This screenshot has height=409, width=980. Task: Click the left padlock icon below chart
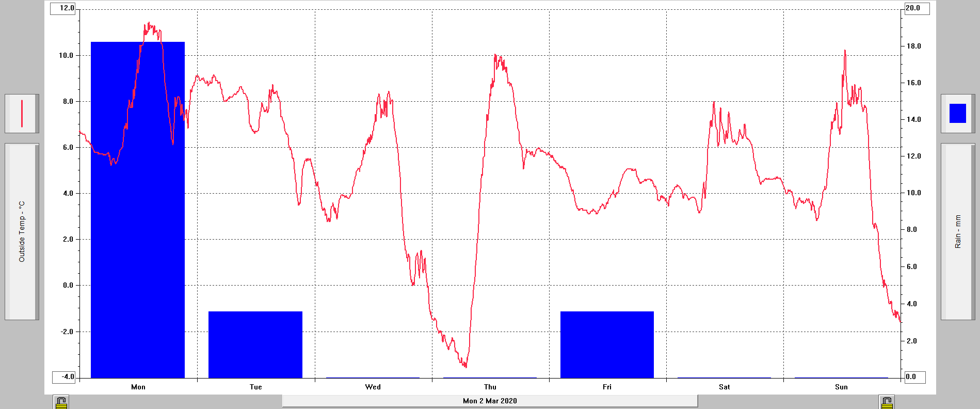click(x=61, y=402)
